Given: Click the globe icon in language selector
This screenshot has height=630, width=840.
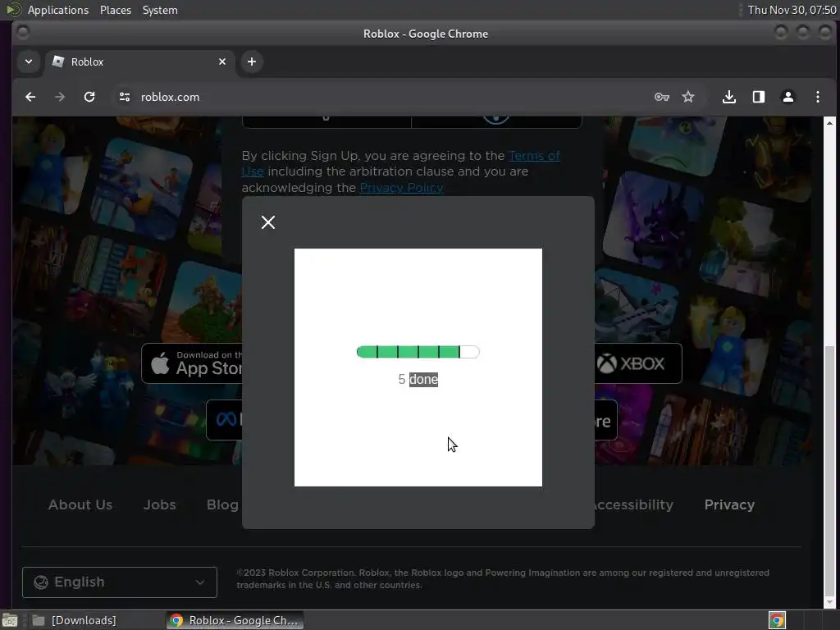Looking at the screenshot, I should point(41,582).
